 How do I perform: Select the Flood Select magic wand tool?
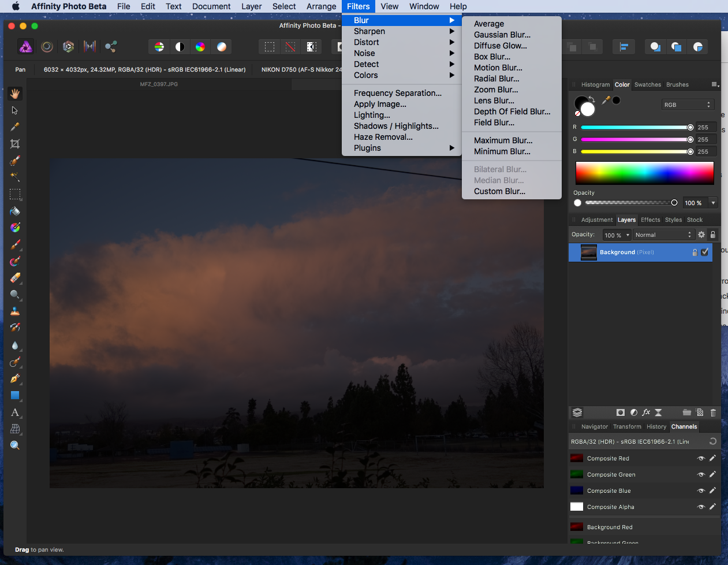point(15,177)
